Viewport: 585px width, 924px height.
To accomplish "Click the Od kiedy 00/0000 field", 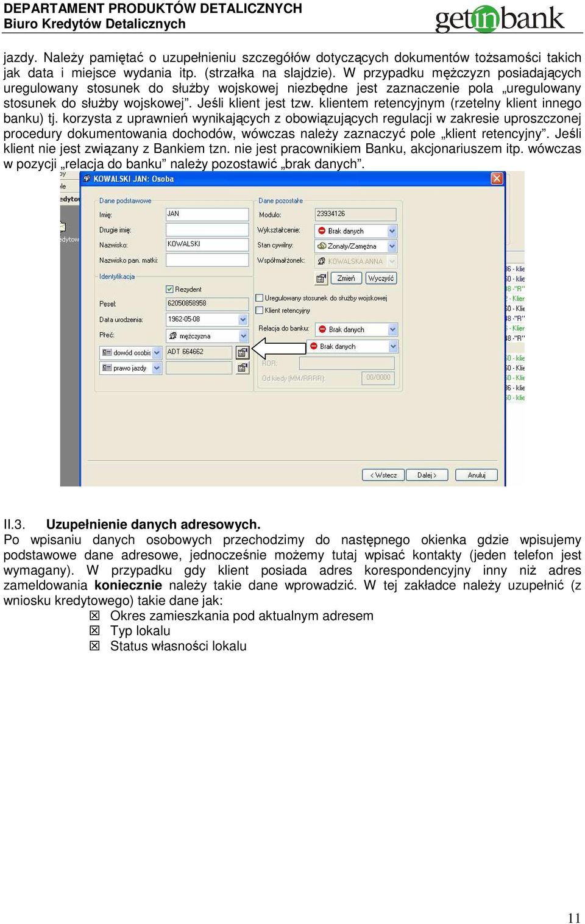I will click(x=378, y=378).
